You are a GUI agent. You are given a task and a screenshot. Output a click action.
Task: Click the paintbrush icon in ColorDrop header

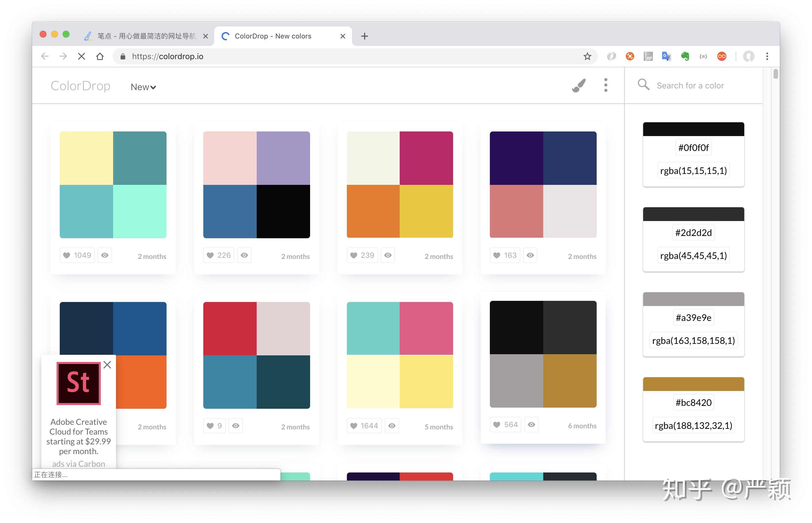point(579,86)
